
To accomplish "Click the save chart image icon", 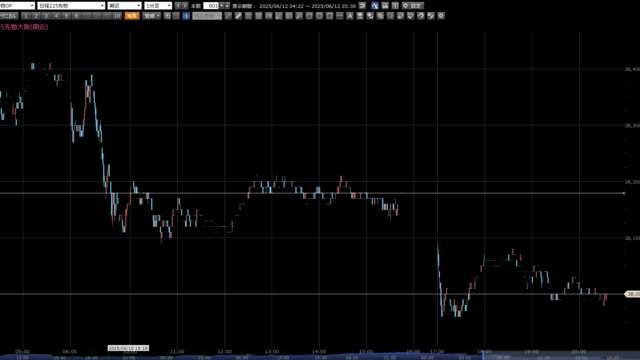I will tap(385, 6).
